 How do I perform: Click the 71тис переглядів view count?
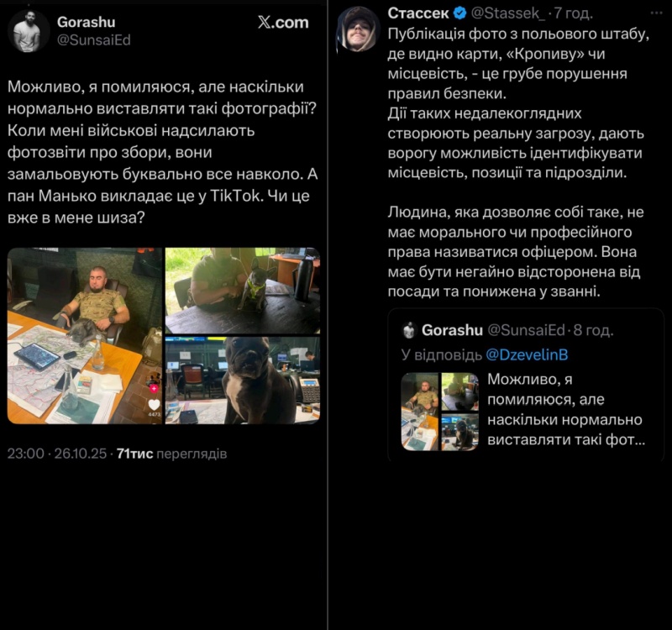coord(171,454)
